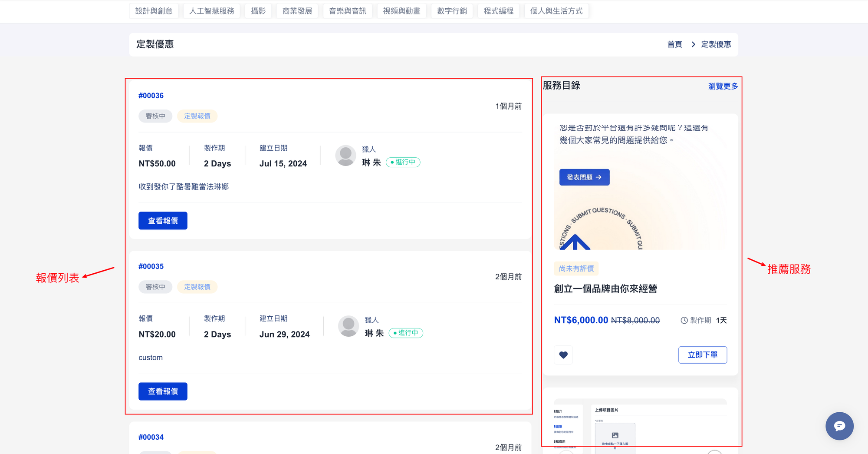Click the image upload icon in thumbnail
The height and width of the screenshot is (454, 868).
[615, 435]
